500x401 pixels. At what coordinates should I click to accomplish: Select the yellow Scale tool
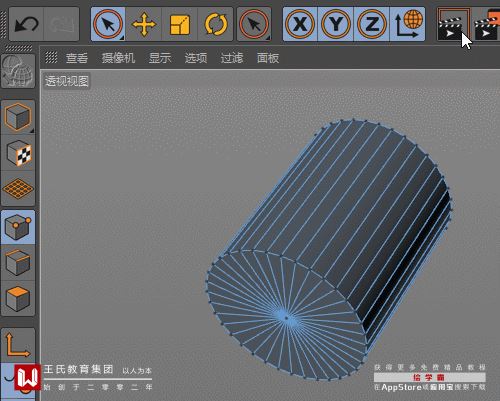[180, 24]
